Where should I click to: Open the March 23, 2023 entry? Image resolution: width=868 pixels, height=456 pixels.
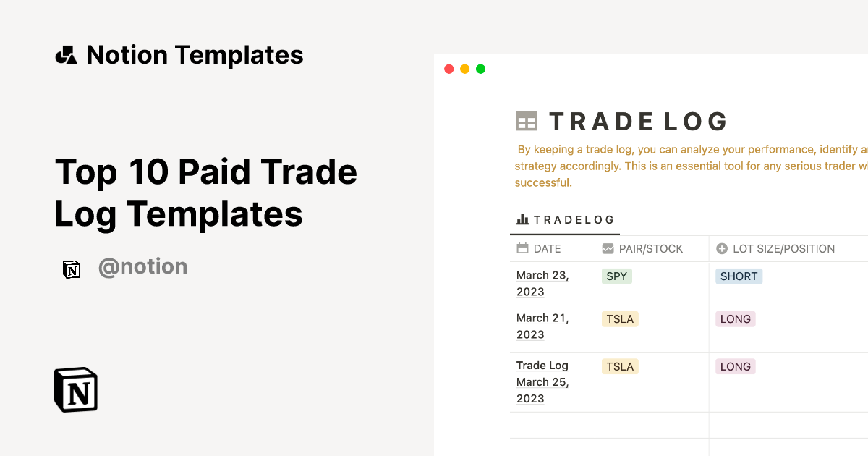click(x=542, y=284)
